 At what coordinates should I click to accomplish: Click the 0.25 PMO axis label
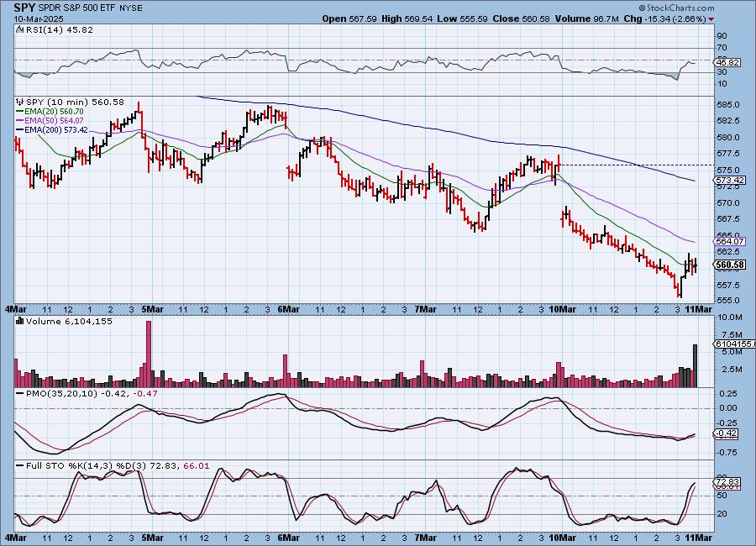[x=728, y=394]
